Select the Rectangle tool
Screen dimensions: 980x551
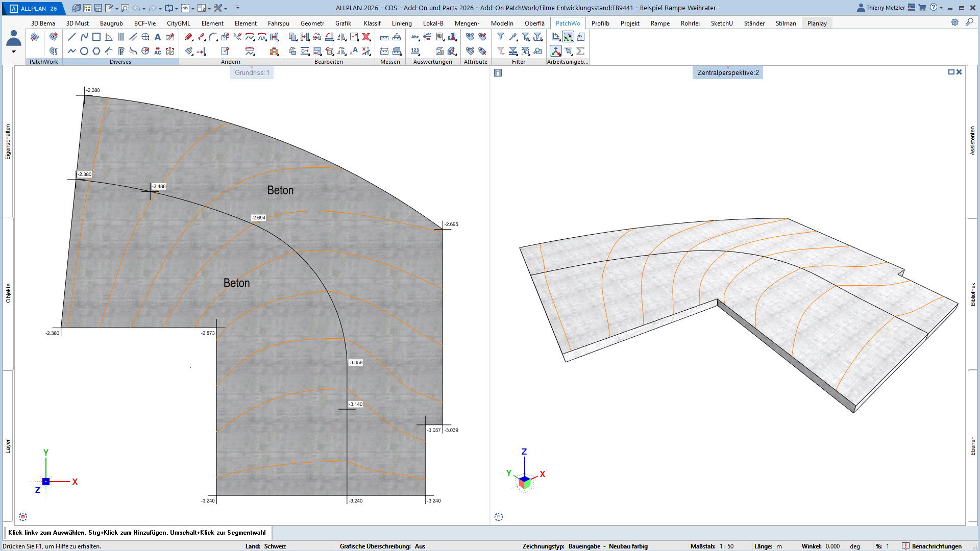[x=96, y=37]
